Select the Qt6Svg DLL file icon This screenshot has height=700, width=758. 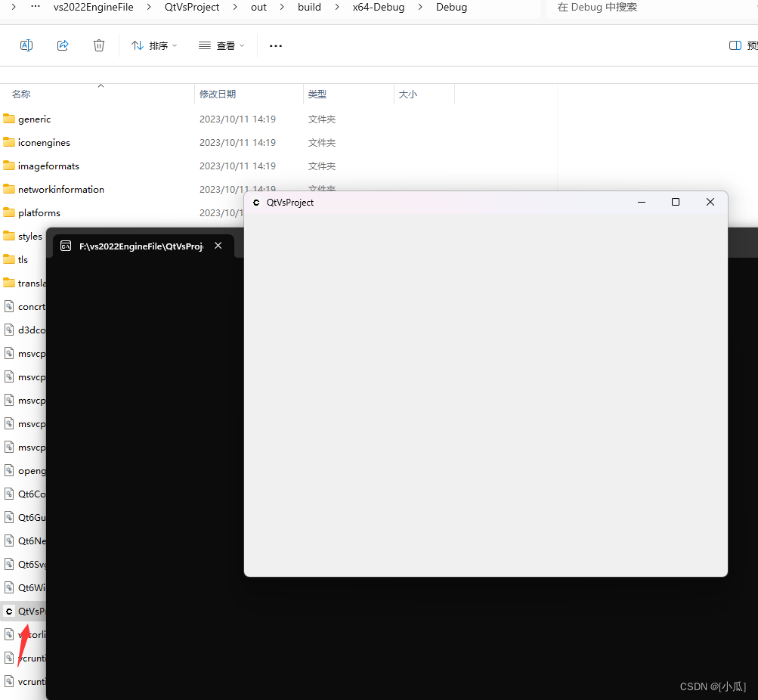coord(9,564)
